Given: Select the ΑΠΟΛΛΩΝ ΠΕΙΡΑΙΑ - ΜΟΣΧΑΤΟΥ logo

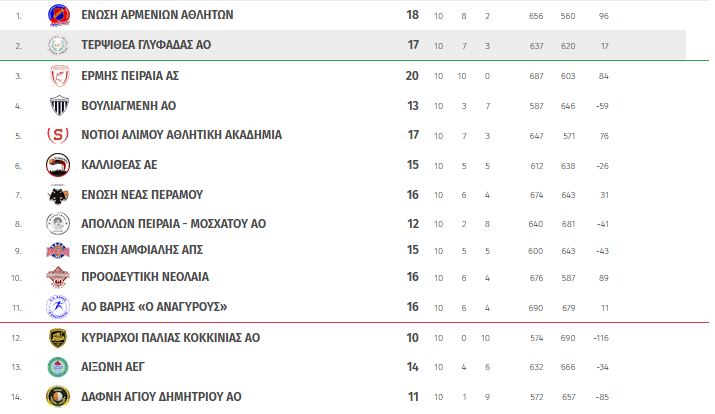Looking at the screenshot, I should coord(58,223).
